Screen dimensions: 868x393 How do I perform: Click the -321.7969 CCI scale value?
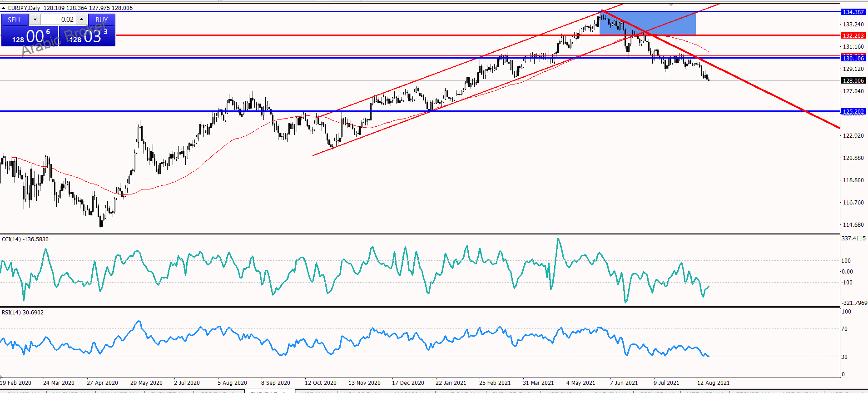point(854,303)
